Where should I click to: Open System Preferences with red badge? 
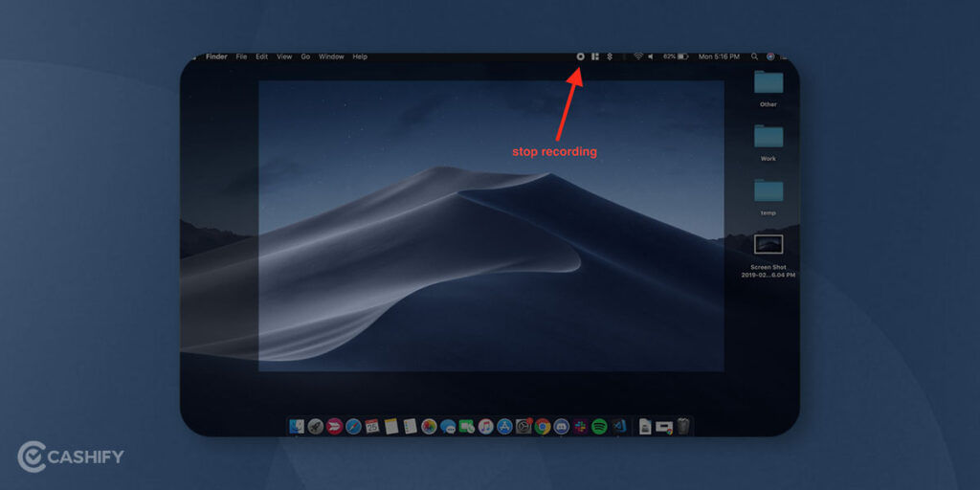coord(523,426)
